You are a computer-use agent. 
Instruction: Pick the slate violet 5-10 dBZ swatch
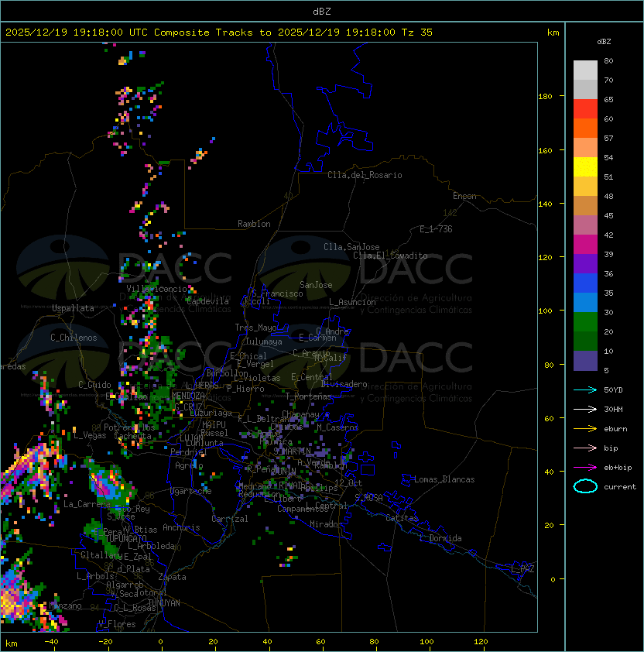coord(585,361)
